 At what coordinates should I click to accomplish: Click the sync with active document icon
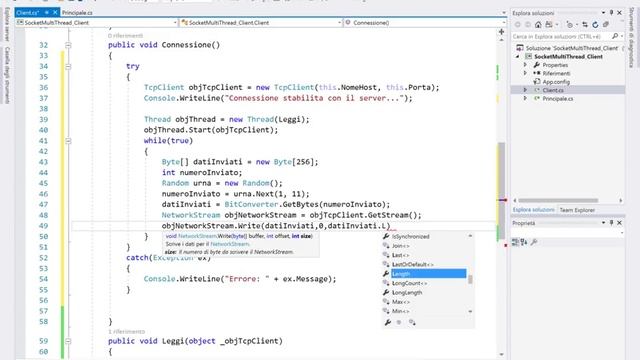[x=585, y=25]
